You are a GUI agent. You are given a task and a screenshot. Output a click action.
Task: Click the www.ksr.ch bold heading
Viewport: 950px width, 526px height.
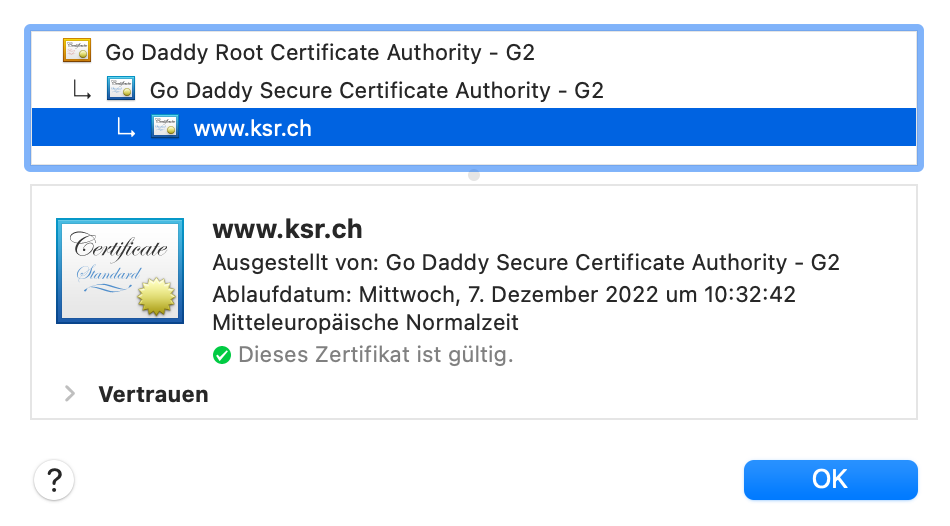point(287,229)
